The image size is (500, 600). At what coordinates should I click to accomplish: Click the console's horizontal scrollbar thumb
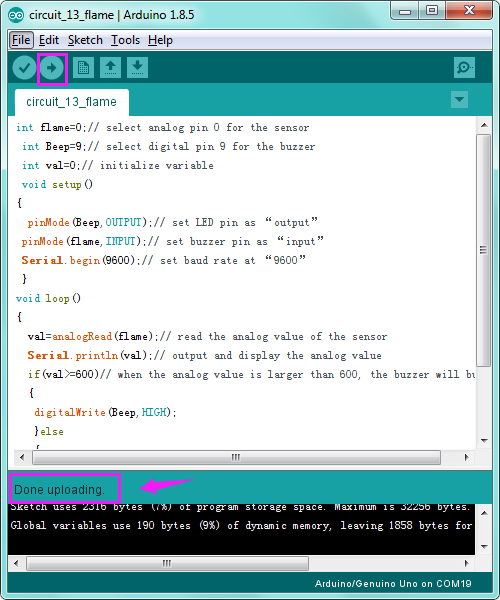167,563
